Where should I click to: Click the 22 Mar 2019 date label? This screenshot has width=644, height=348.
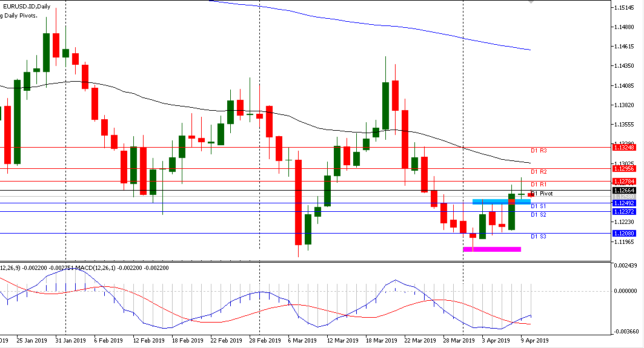420,341
